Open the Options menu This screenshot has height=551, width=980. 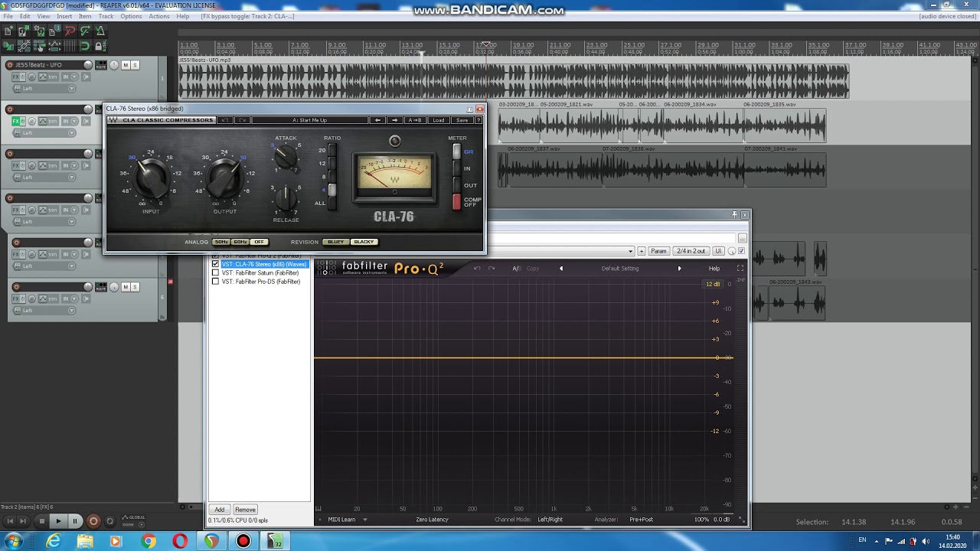131,16
